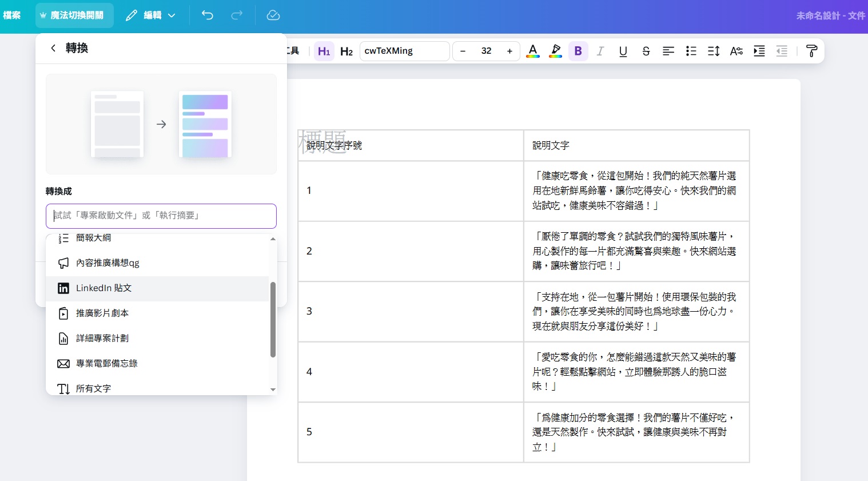Click cell text starting 支持在地

(x=634, y=311)
